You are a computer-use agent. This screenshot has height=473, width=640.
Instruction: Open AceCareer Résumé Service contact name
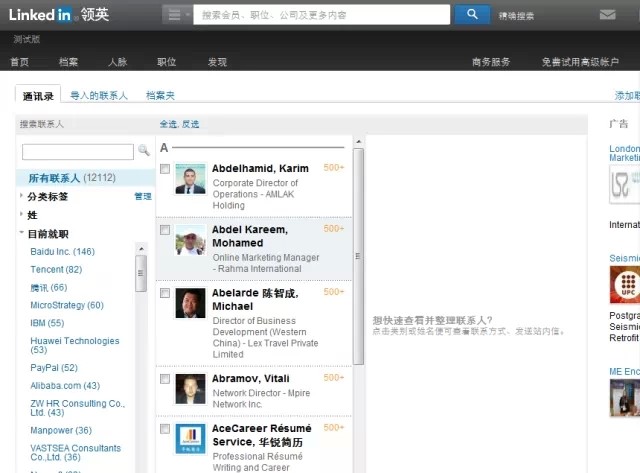(x=262, y=435)
